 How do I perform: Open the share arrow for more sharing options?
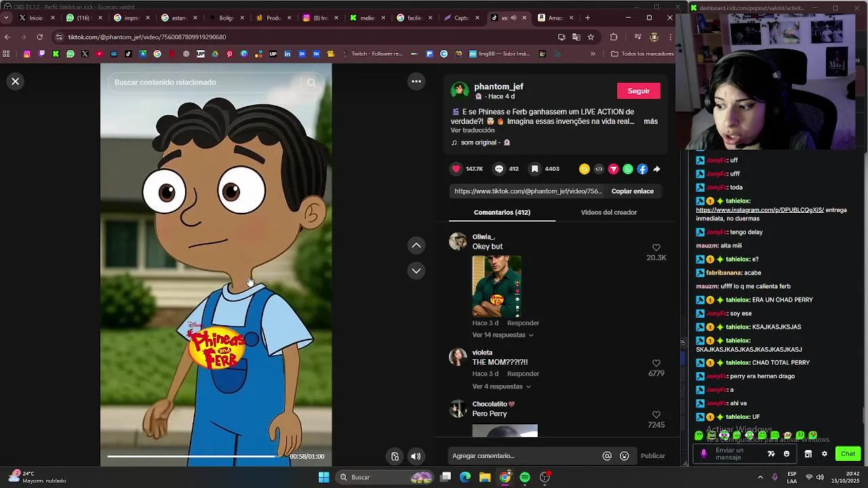(656, 169)
